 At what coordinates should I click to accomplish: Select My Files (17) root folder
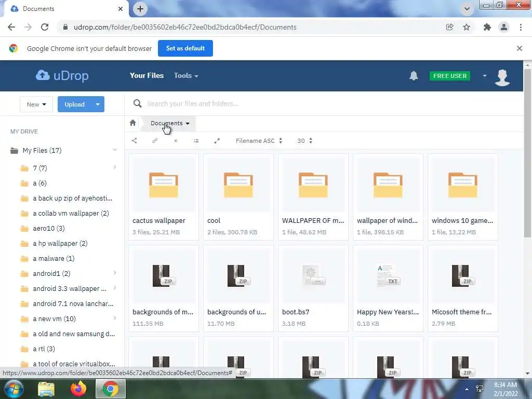tap(42, 150)
